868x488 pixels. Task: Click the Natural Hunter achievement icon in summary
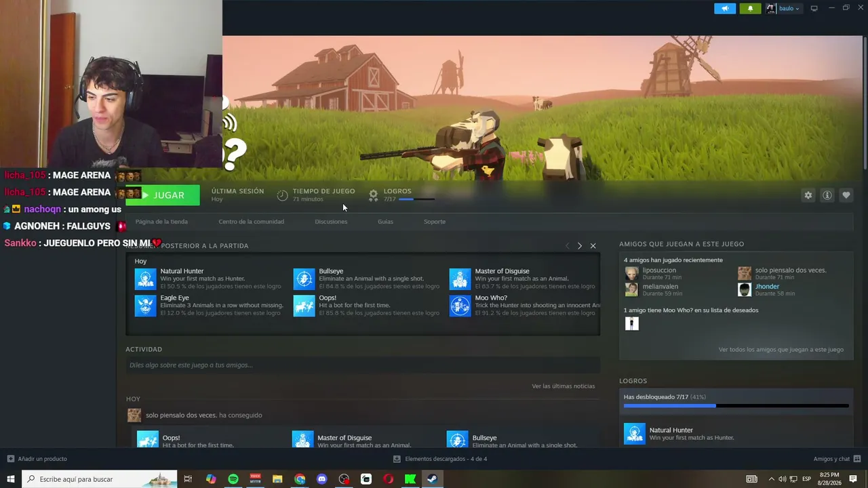[x=145, y=279]
